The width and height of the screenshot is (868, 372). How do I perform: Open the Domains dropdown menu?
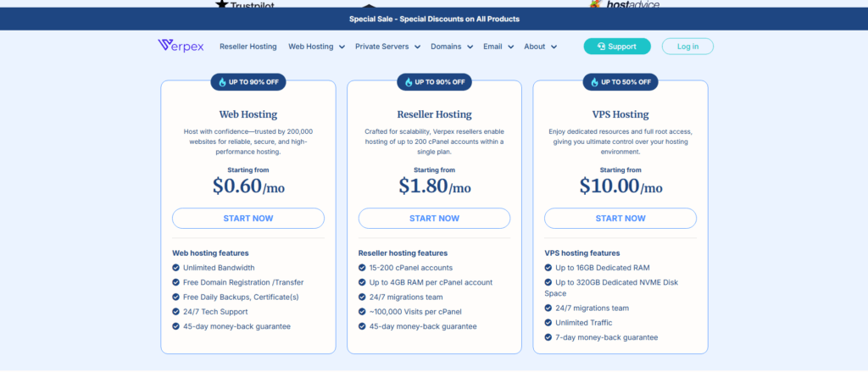[451, 47]
